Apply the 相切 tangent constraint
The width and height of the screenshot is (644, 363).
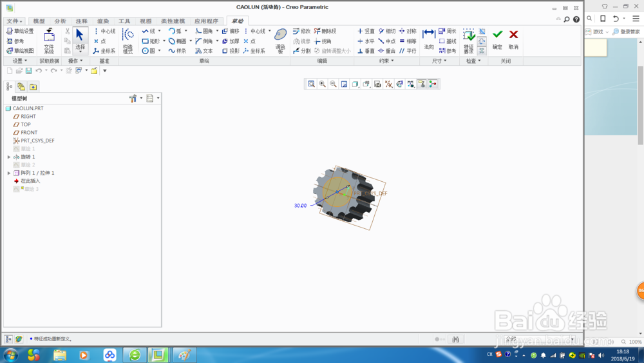click(x=387, y=31)
